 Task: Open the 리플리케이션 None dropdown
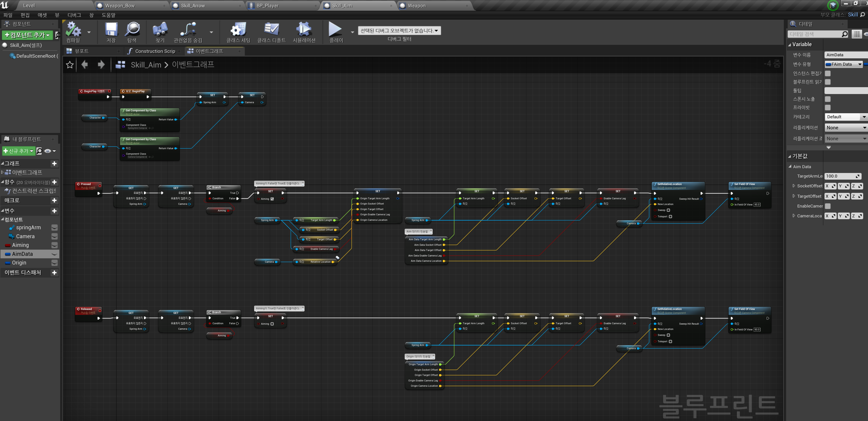point(846,127)
